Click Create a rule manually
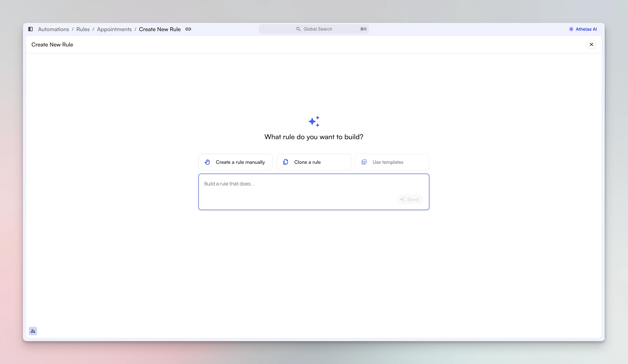This screenshot has height=364, width=628. 235,162
